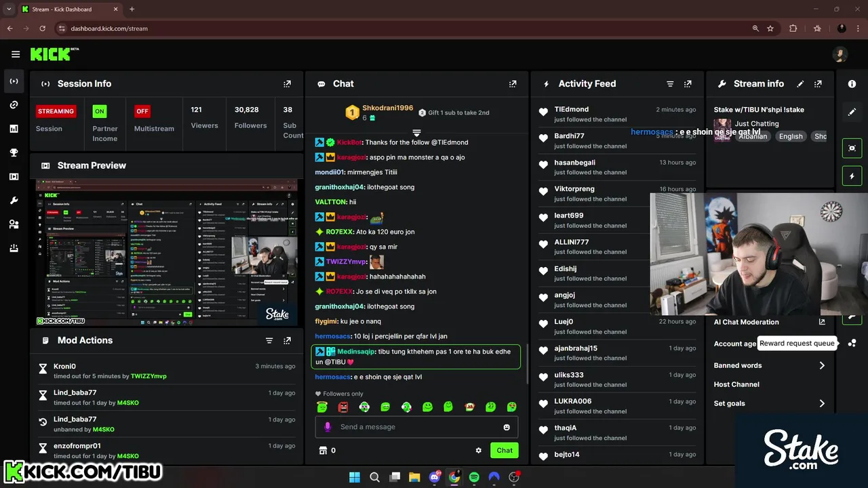The image size is (868, 488).
Task: Open the Mod Actions filter menu
Action: (x=269, y=340)
